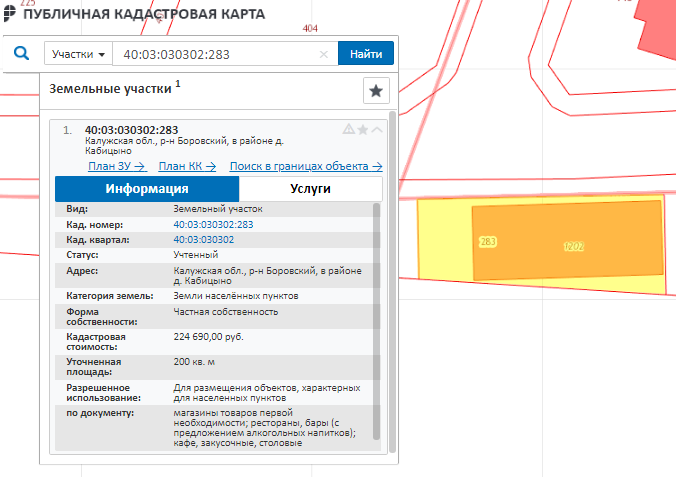Clear the search field with X
This screenshot has height=477, width=676.
pyautogui.click(x=324, y=54)
